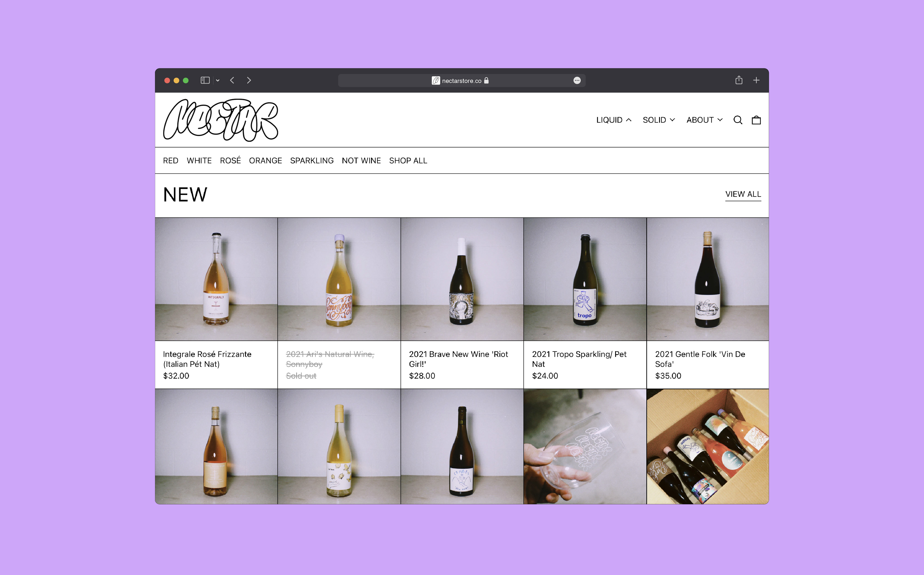Open the shopping bag cart icon
924x575 pixels.
pos(756,120)
